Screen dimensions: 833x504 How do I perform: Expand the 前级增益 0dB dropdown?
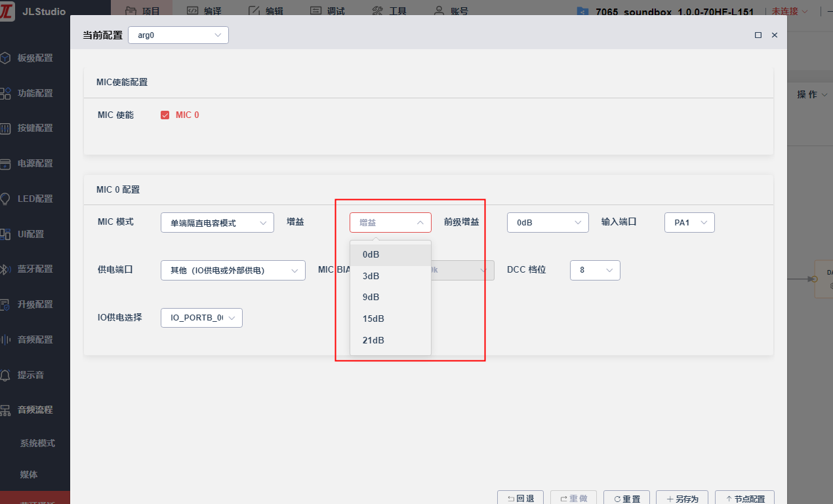[x=548, y=223]
